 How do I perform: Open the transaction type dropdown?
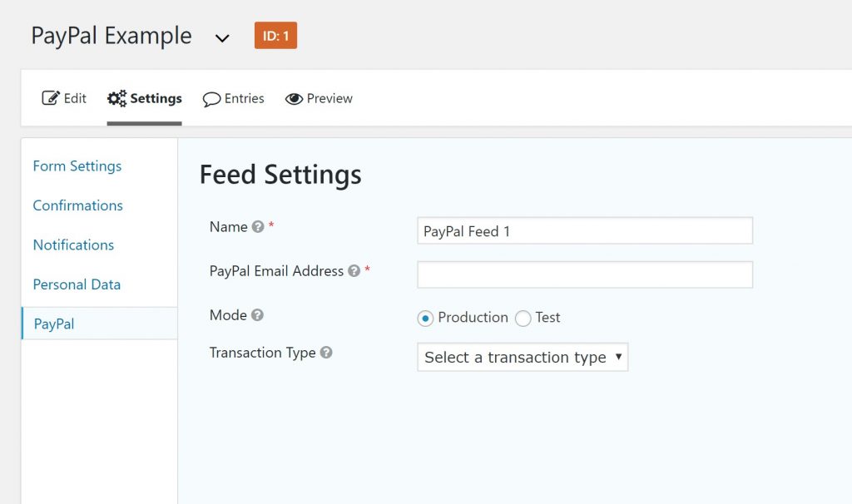[523, 358]
